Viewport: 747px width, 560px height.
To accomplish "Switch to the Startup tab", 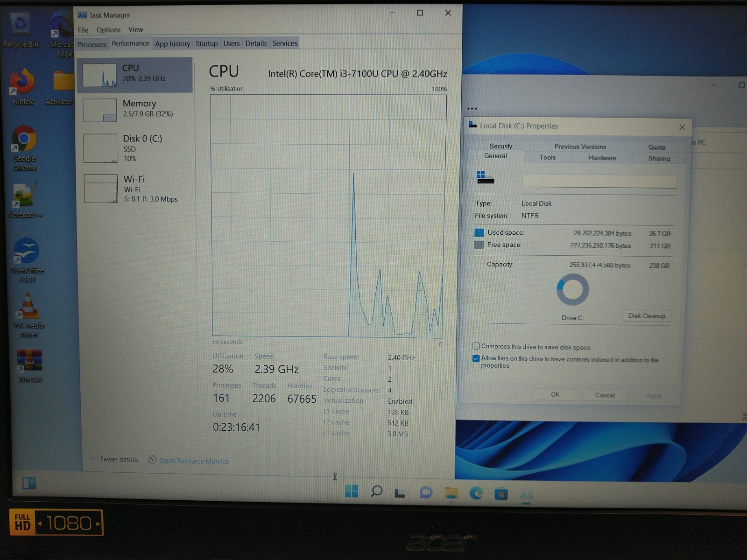I will 206,43.
